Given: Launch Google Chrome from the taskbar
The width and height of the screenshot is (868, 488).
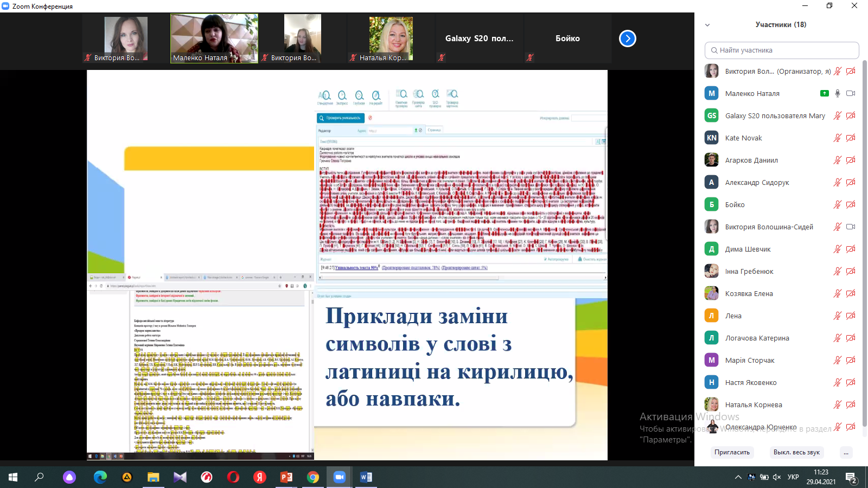Looking at the screenshot, I should pyautogui.click(x=313, y=477).
